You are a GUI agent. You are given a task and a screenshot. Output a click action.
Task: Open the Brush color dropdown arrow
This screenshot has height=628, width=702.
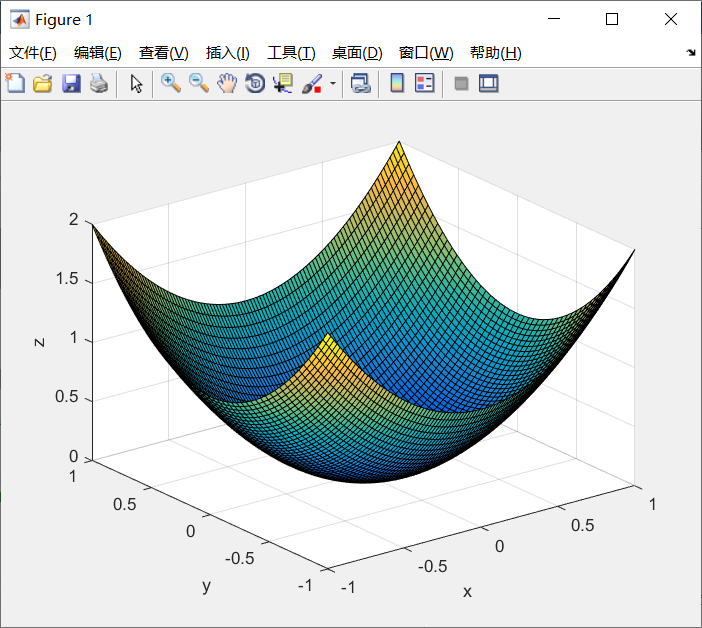pyautogui.click(x=333, y=83)
